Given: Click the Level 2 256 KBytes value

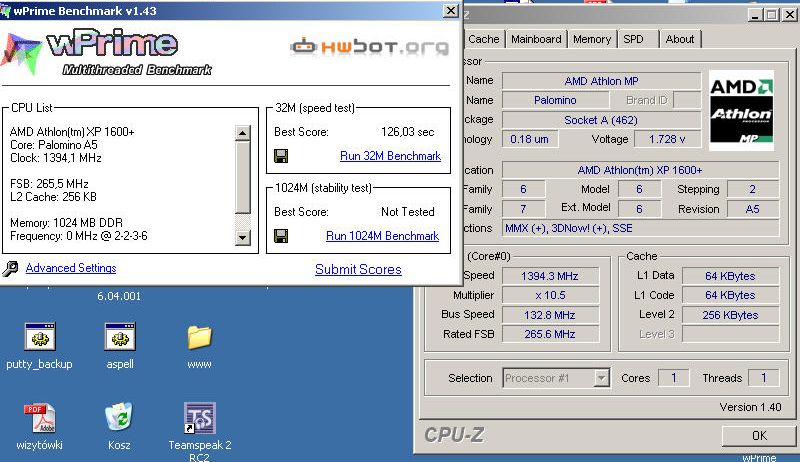Looking at the screenshot, I should click(731, 315).
